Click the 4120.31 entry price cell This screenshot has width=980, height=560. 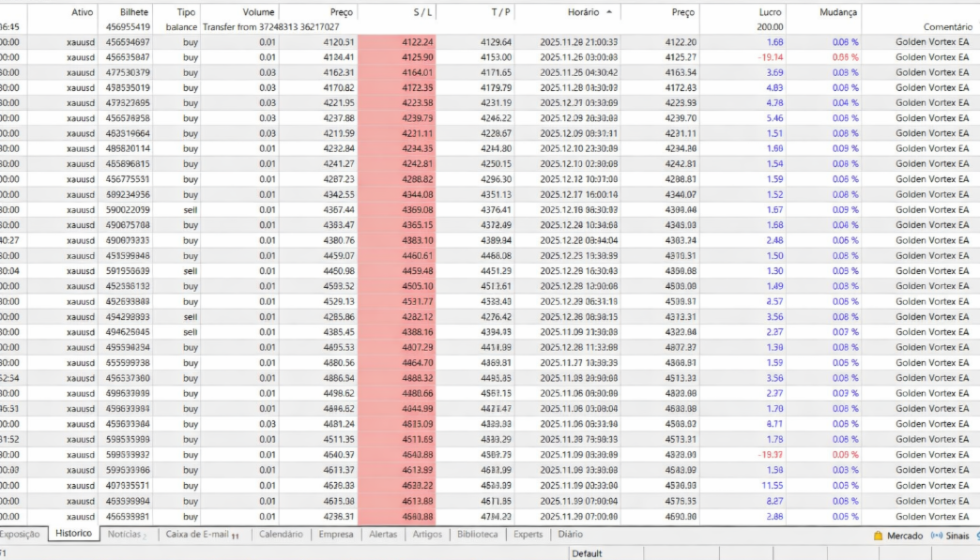tap(339, 42)
